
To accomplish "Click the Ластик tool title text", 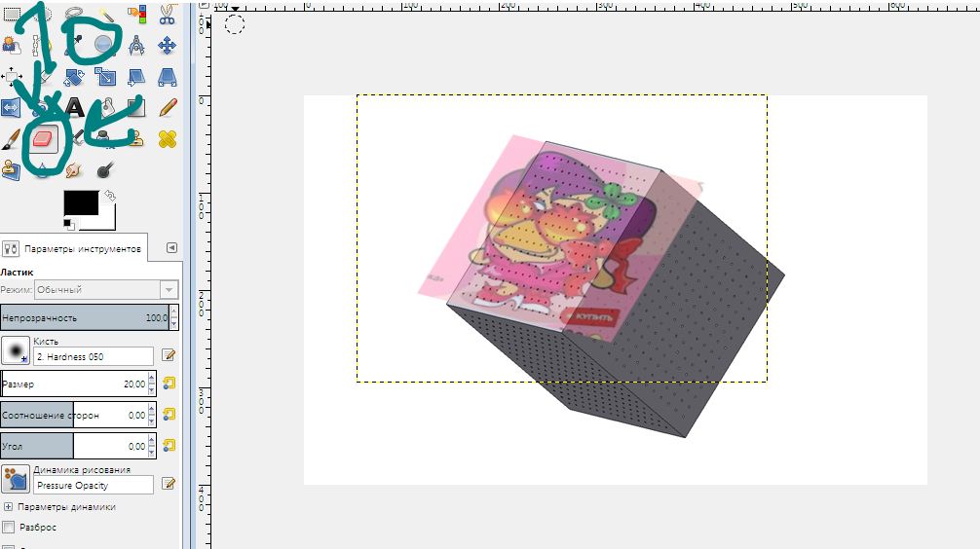I will [x=17, y=273].
